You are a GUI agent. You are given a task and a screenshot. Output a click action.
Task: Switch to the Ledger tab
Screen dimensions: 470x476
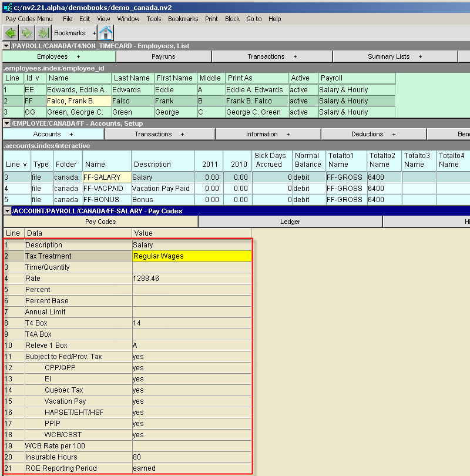tap(290, 222)
